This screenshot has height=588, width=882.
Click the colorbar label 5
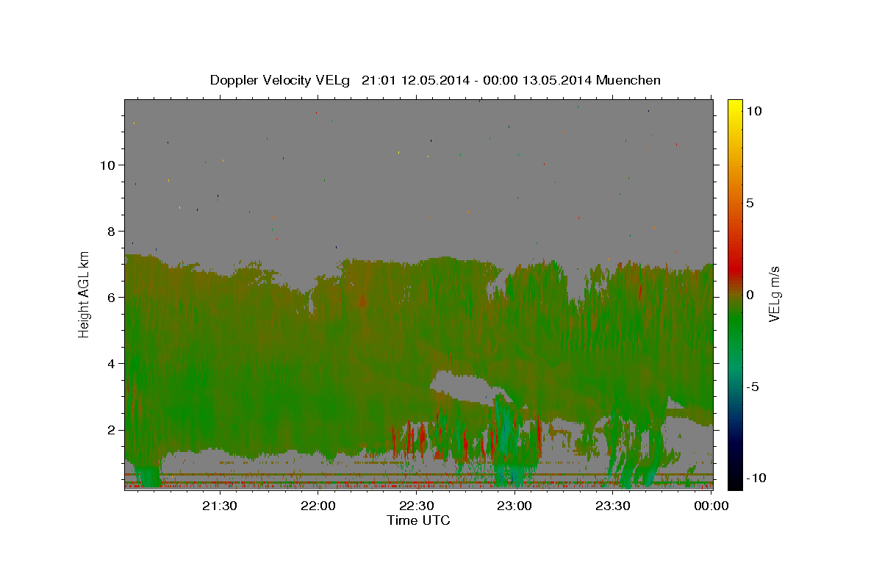point(750,203)
